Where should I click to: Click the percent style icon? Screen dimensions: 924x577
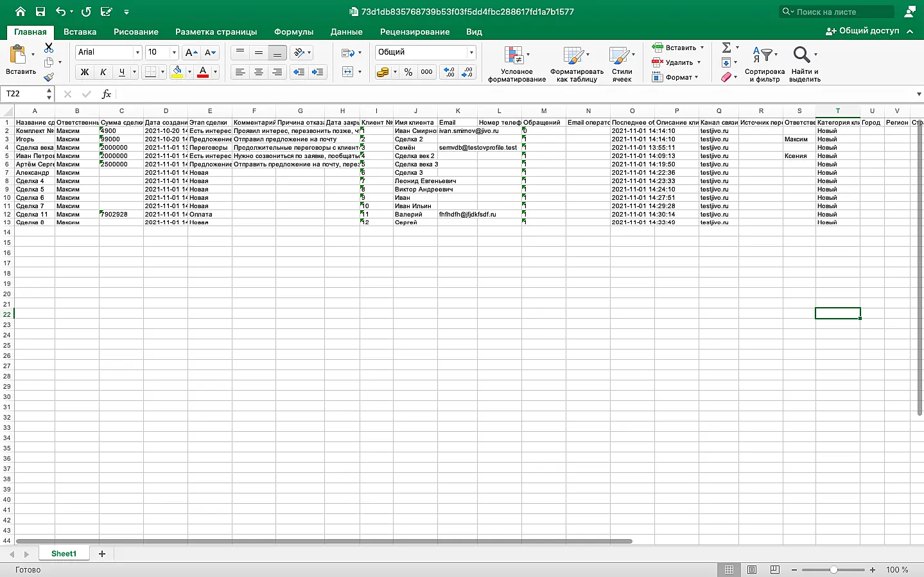coord(408,72)
